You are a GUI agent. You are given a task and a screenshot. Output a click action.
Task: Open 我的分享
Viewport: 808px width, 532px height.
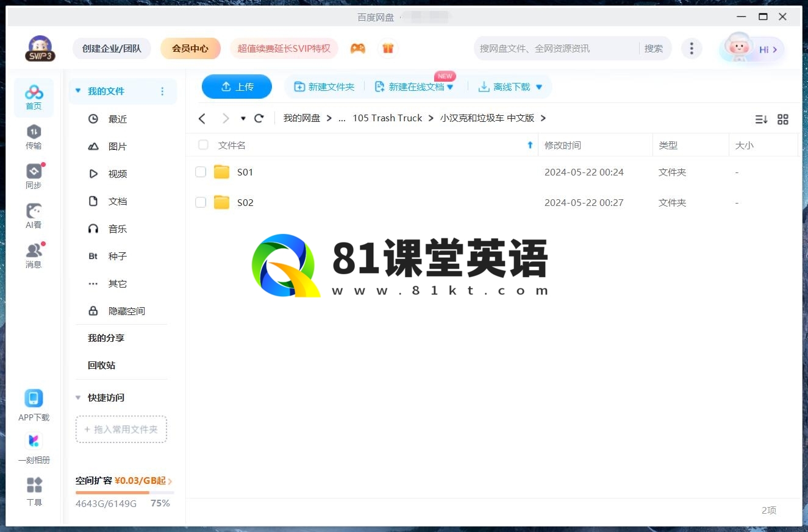pyautogui.click(x=106, y=338)
